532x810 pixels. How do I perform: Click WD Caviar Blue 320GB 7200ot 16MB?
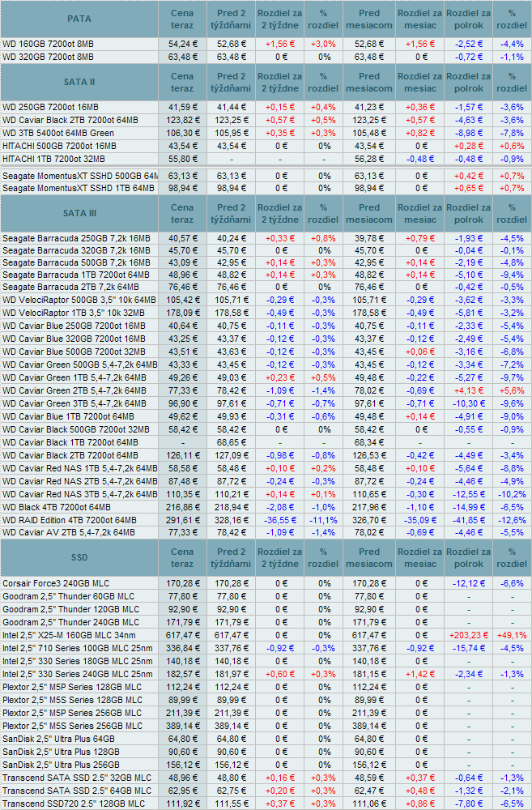tap(74, 339)
